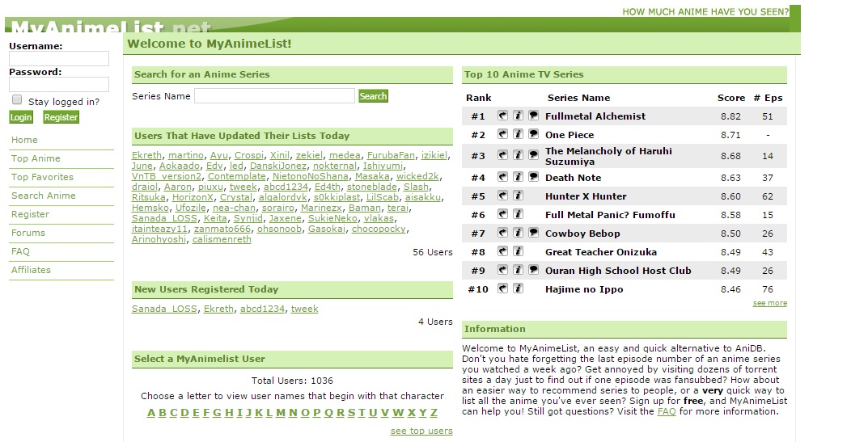This screenshot has width=868, height=442.
Task: Click the green Register button
Action: click(61, 117)
